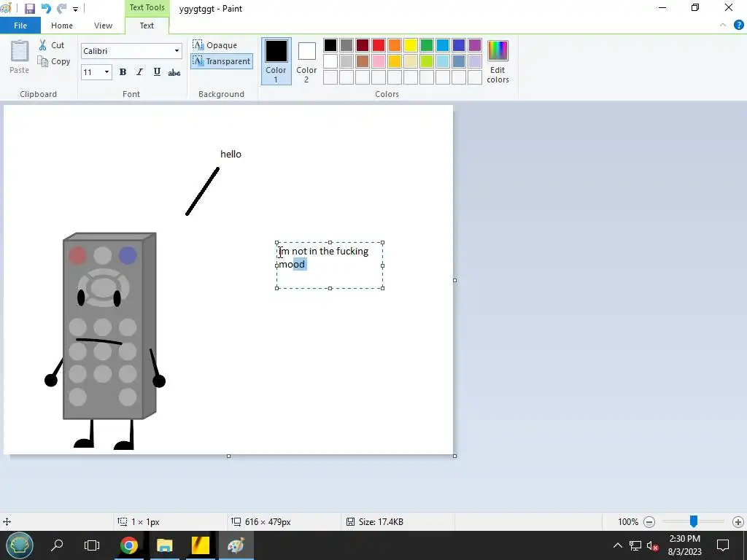This screenshot has height=560, width=747.
Task: Click the Paint icon on the taskbar
Action: click(x=236, y=545)
